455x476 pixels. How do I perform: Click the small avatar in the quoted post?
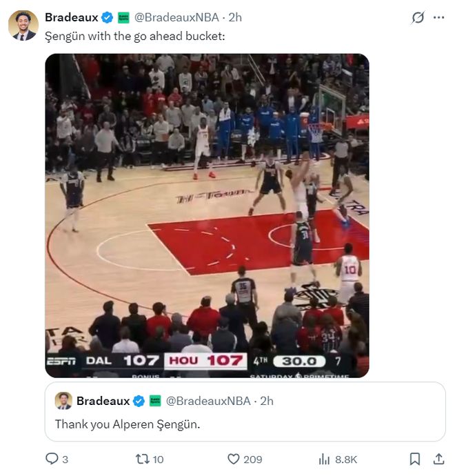pos(63,401)
